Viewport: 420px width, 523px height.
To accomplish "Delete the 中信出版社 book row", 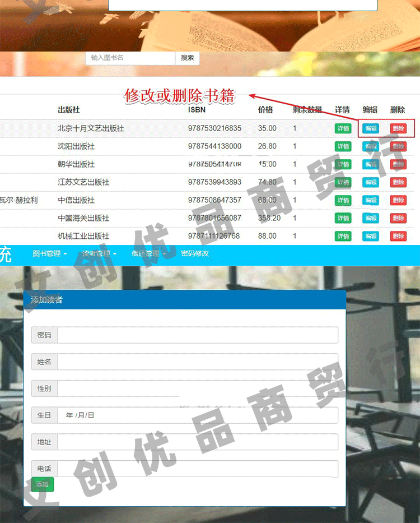I will [x=398, y=200].
